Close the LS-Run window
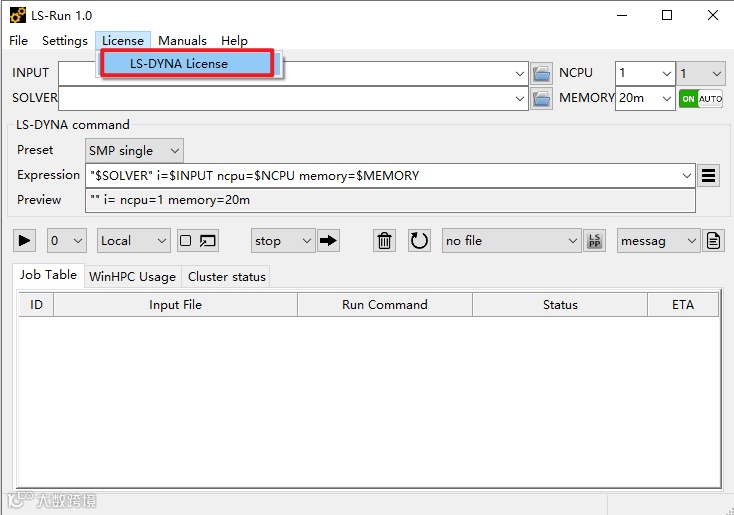The height and width of the screenshot is (515, 734). point(712,15)
